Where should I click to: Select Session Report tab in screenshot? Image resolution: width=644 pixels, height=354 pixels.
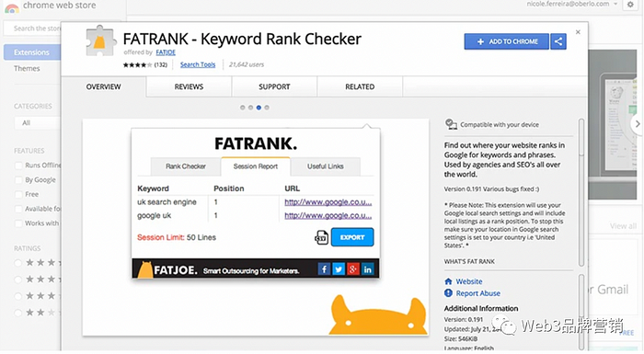(256, 166)
